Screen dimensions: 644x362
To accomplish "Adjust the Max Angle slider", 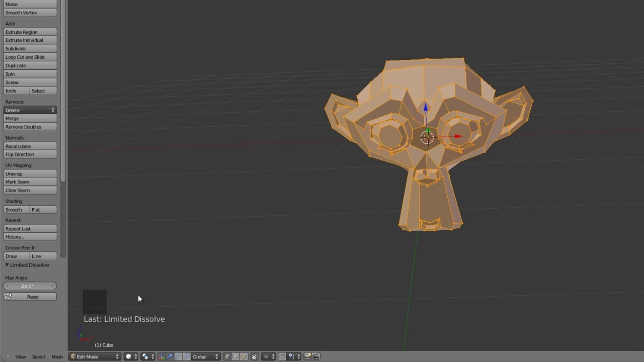I will (x=30, y=286).
